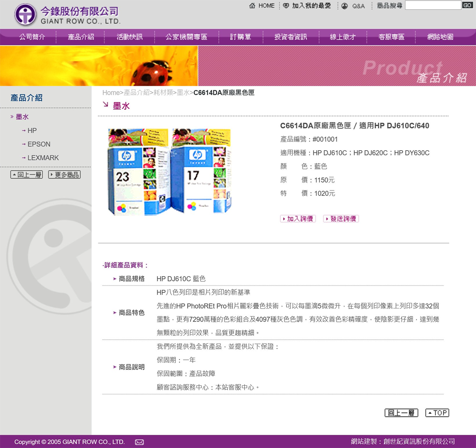The height and width of the screenshot is (448, 476).
Task: Focus the 商品搜尋 search input field
Action: click(x=433, y=5)
